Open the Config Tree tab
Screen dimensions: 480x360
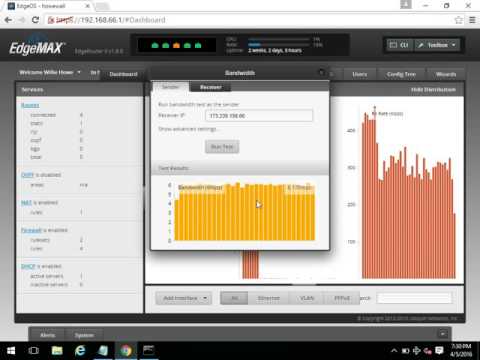(x=401, y=74)
